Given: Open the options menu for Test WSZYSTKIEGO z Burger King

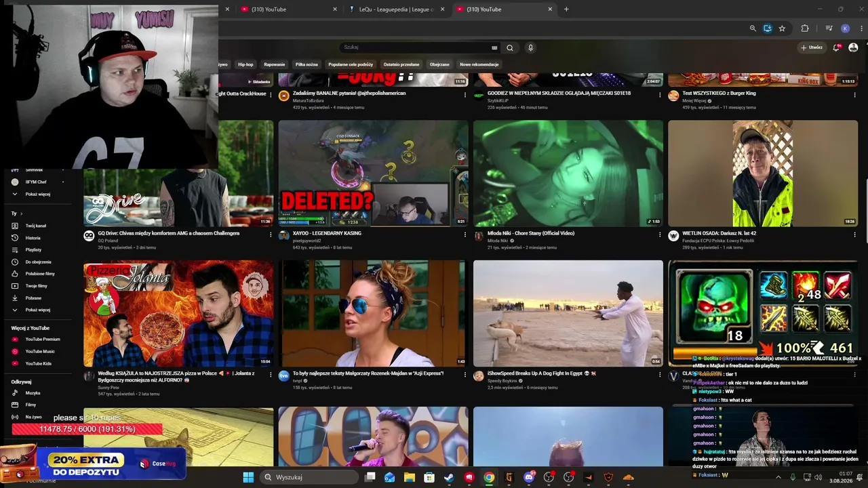Looking at the screenshot, I should pyautogui.click(x=854, y=95).
